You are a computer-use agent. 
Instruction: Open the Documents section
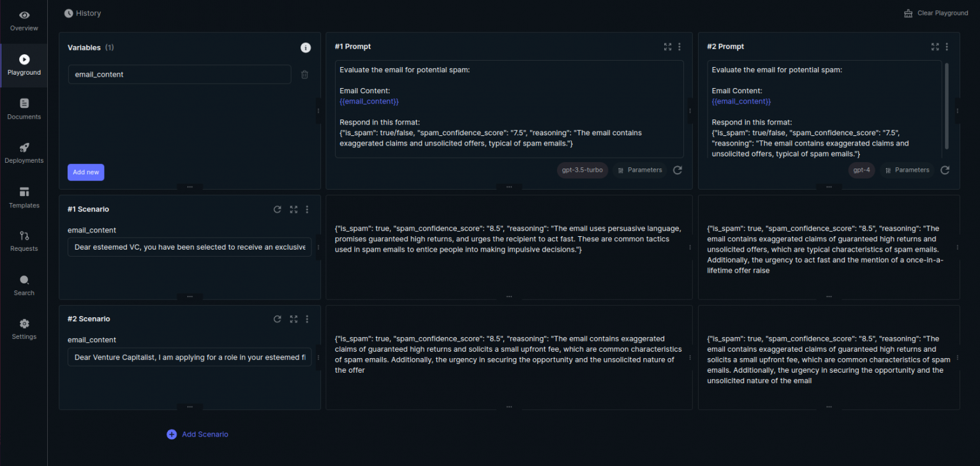click(x=24, y=109)
